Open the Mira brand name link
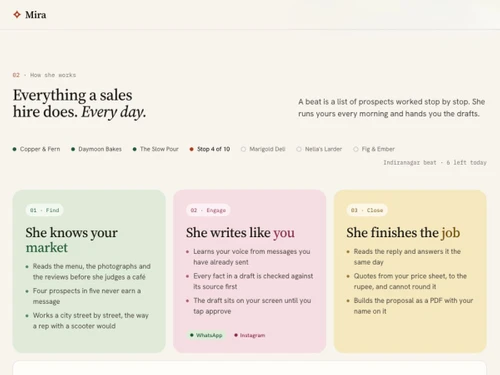 (36, 15)
